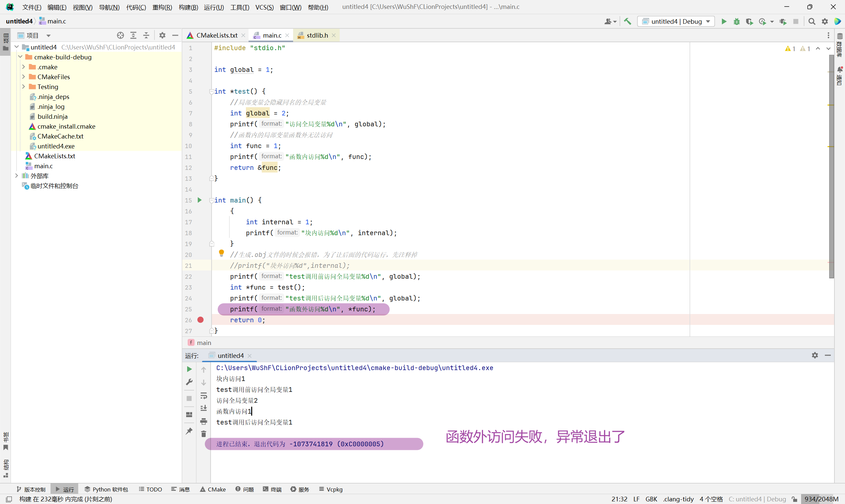Build the project with hammer icon
This screenshot has width=845, height=504.
pos(627,21)
